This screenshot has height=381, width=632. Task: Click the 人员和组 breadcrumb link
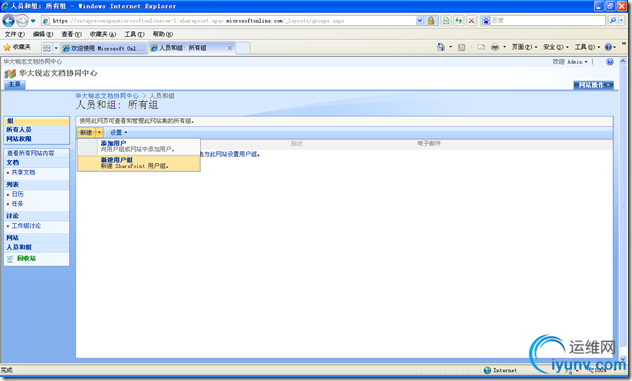tap(162, 96)
